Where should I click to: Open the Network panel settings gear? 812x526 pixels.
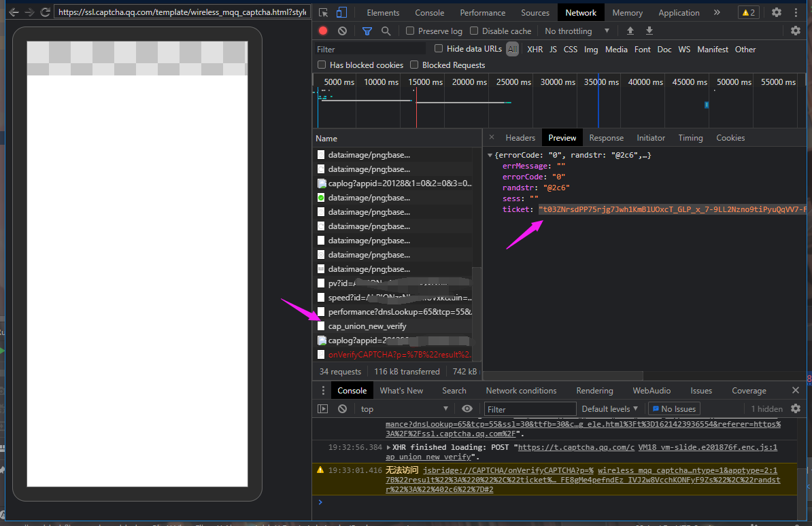tap(796, 31)
